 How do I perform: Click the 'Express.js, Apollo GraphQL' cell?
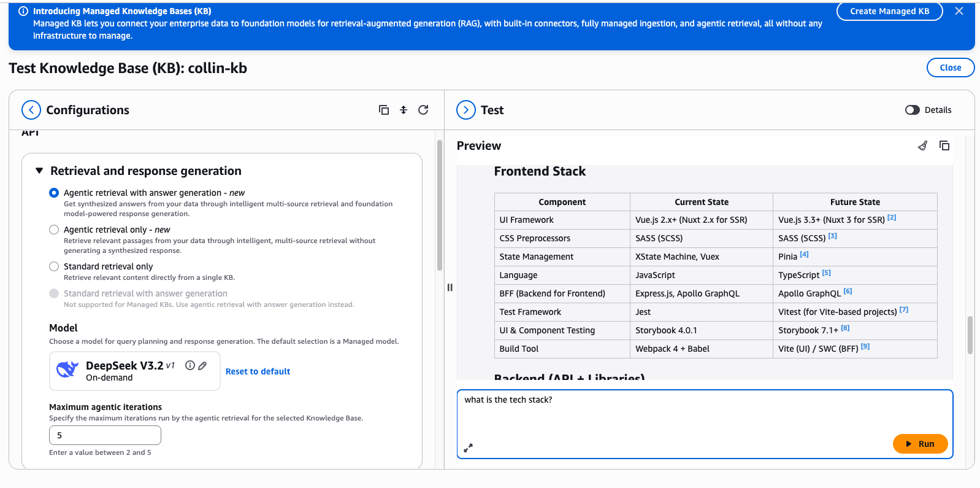coord(702,293)
